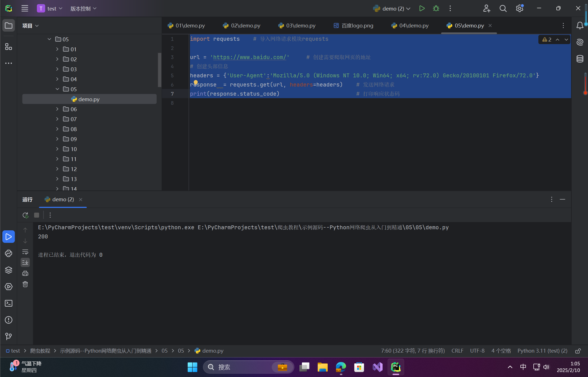
Task: Toggle scroll to end in console
Action: (25, 262)
